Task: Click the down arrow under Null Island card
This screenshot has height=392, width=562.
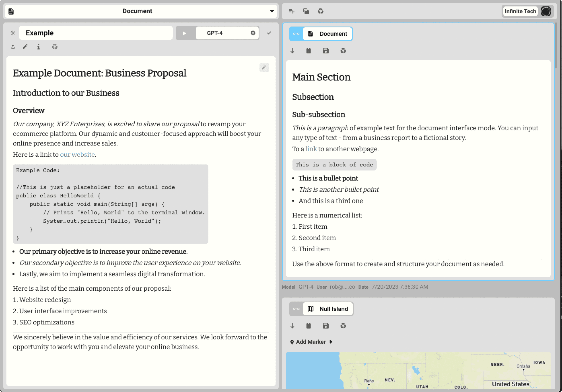Action: coord(292,326)
